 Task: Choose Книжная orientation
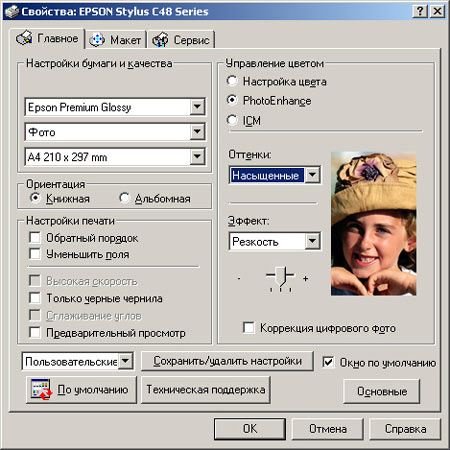point(35,198)
